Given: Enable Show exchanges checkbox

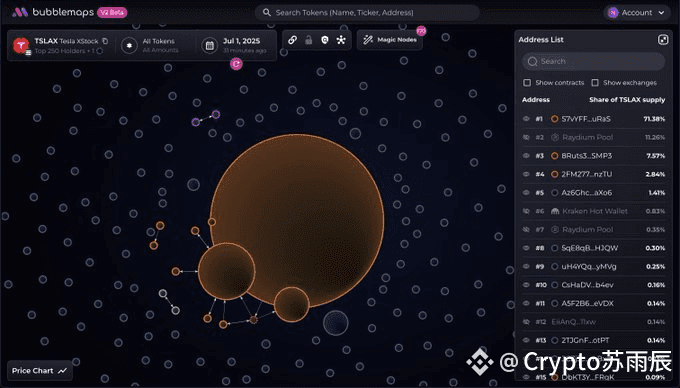Looking at the screenshot, I should (x=595, y=82).
